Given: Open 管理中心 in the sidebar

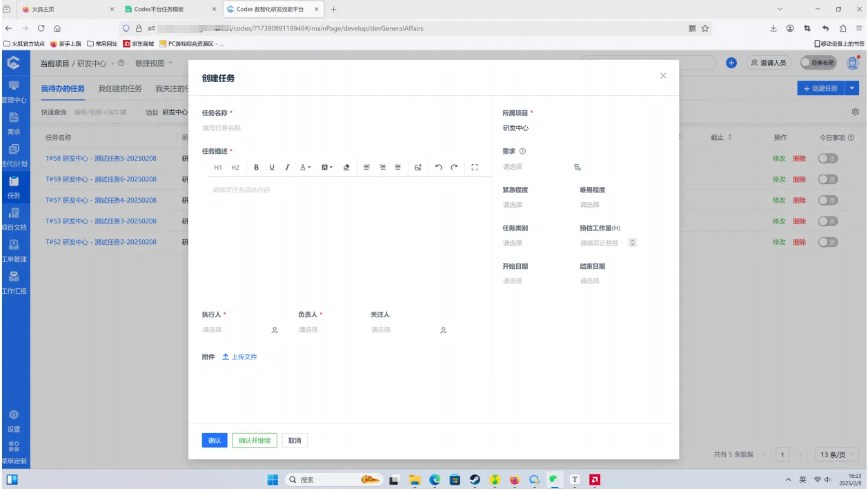Looking at the screenshot, I should (x=14, y=91).
